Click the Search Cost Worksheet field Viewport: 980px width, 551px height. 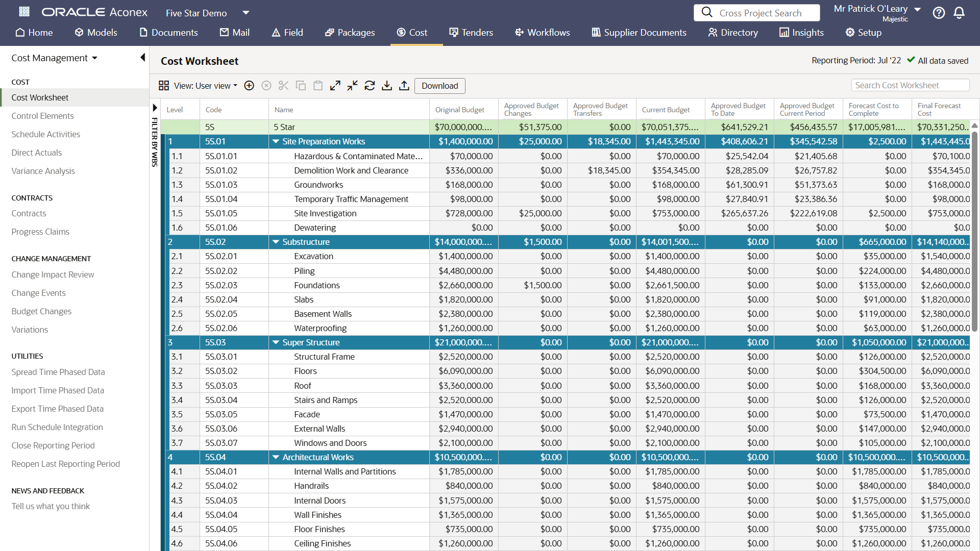(x=910, y=85)
